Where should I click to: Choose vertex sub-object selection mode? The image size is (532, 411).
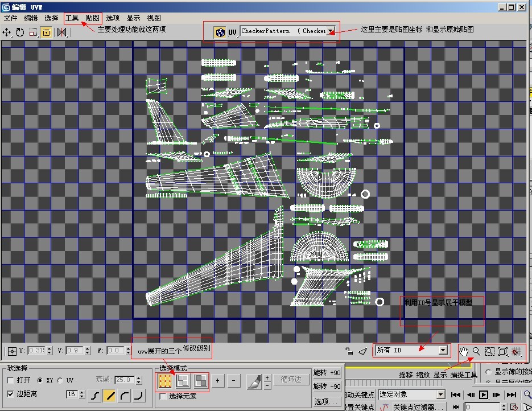tap(165, 380)
